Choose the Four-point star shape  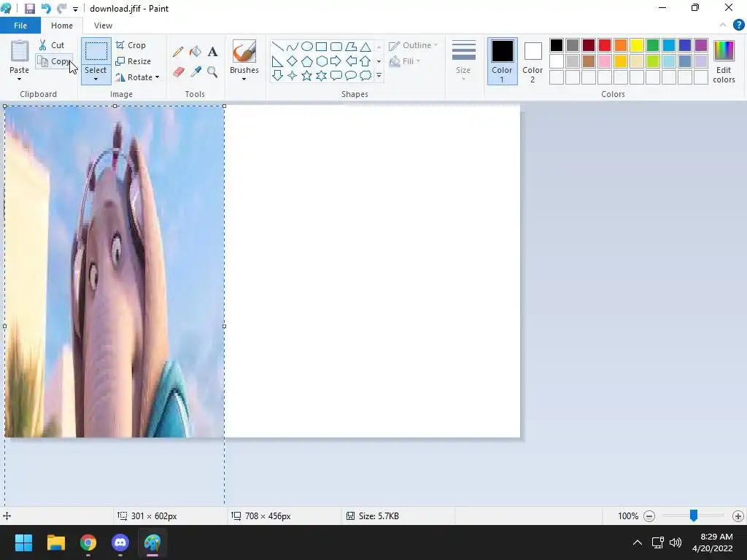pyautogui.click(x=292, y=75)
